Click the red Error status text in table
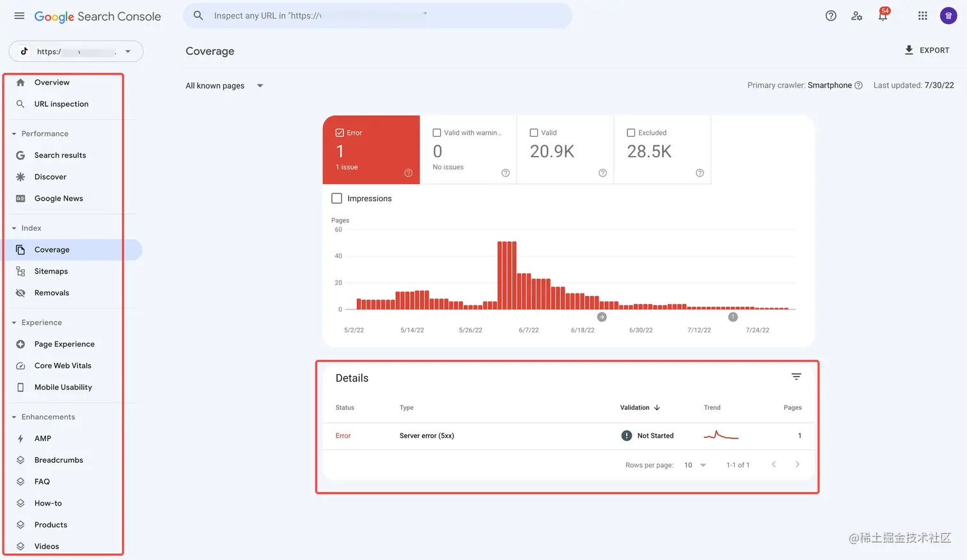967x560 pixels. (x=343, y=436)
